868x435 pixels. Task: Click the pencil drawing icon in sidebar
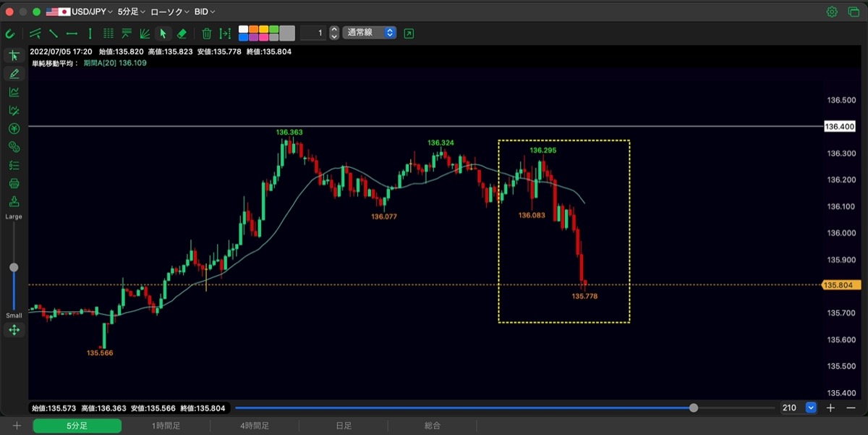[x=14, y=74]
